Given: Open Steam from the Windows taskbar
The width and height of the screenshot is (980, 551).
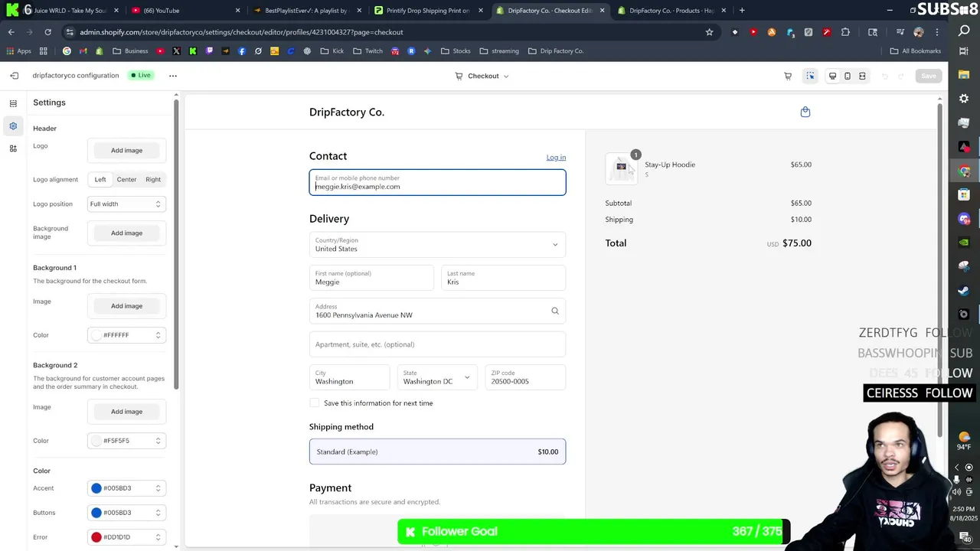Looking at the screenshot, I should pos(964,291).
